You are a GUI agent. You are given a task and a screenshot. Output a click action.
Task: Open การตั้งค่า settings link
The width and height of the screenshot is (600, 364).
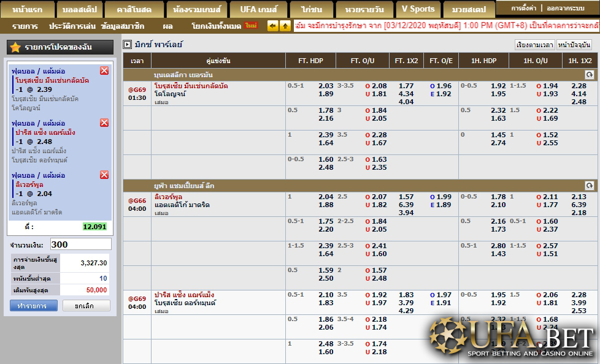[523, 8]
